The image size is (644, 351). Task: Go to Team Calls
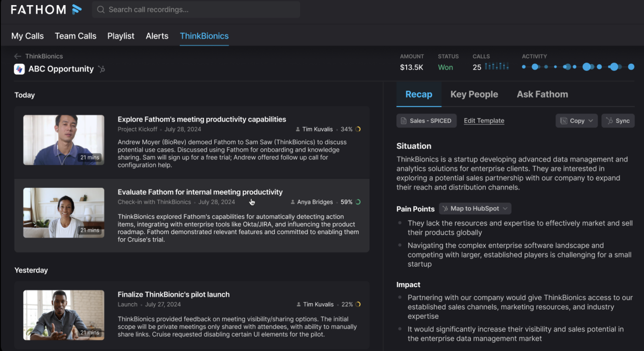point(75,36)
